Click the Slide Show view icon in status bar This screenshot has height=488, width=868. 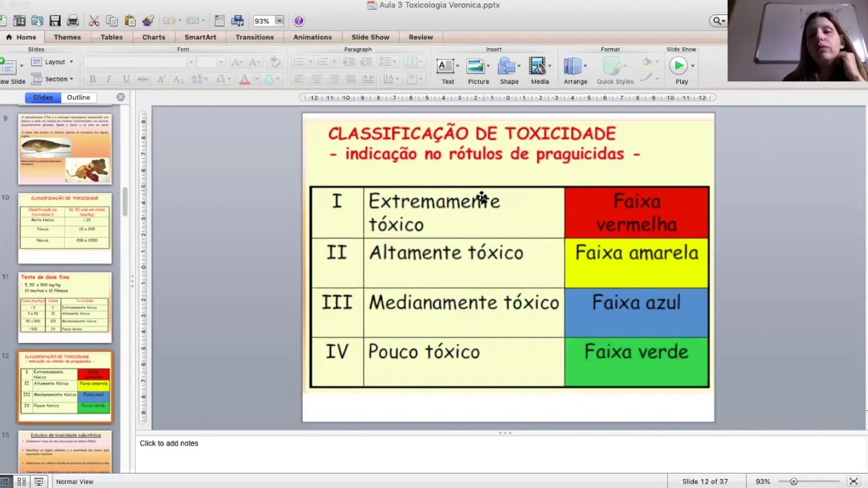pos(39,482)
